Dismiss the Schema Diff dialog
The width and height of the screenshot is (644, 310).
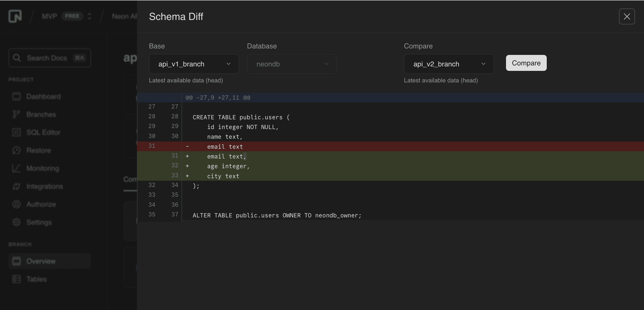tap(627, 16)
